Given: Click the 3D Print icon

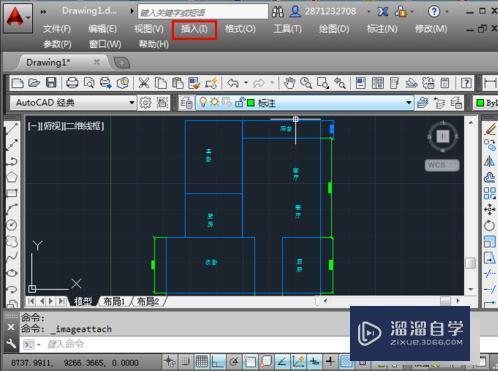Looking at the screenshot, I should 123,83.
